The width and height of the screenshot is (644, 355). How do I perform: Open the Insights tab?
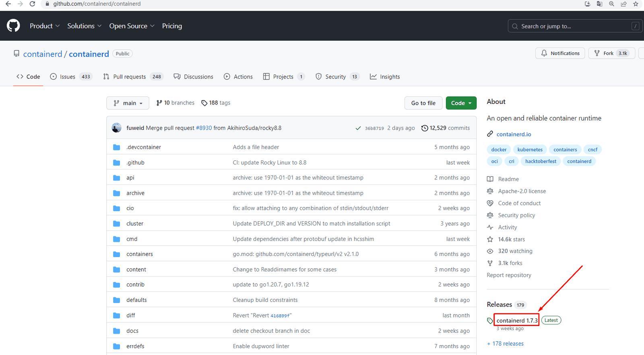point(385,77)
